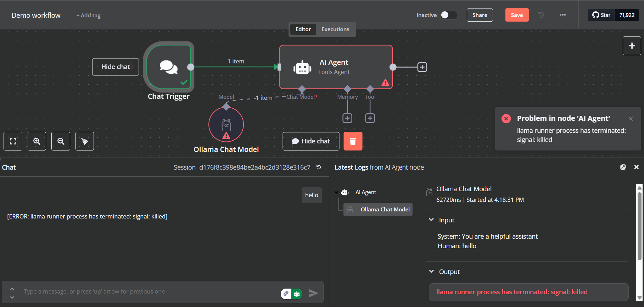Click the Tool connector diamond
Image resolution: width=644 pixels, height=307 pixels.
(370, 89)
